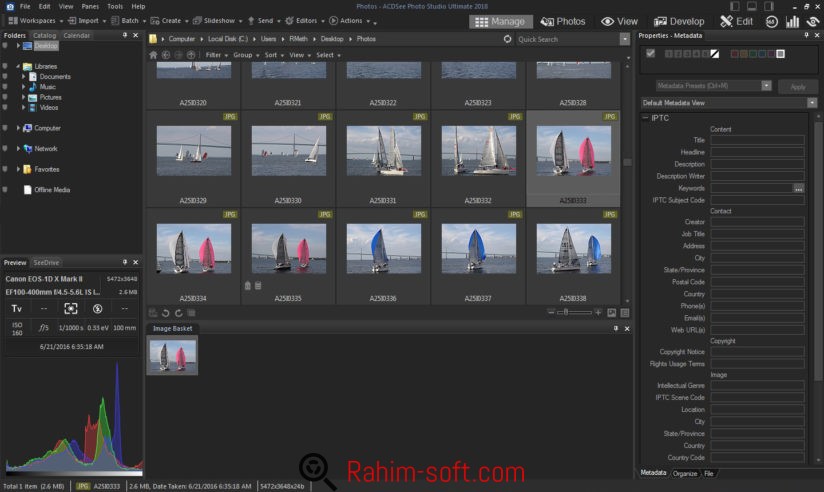Click the refresh icon beside Quick Search
824x492 pixels.
[x=509, y=39]
